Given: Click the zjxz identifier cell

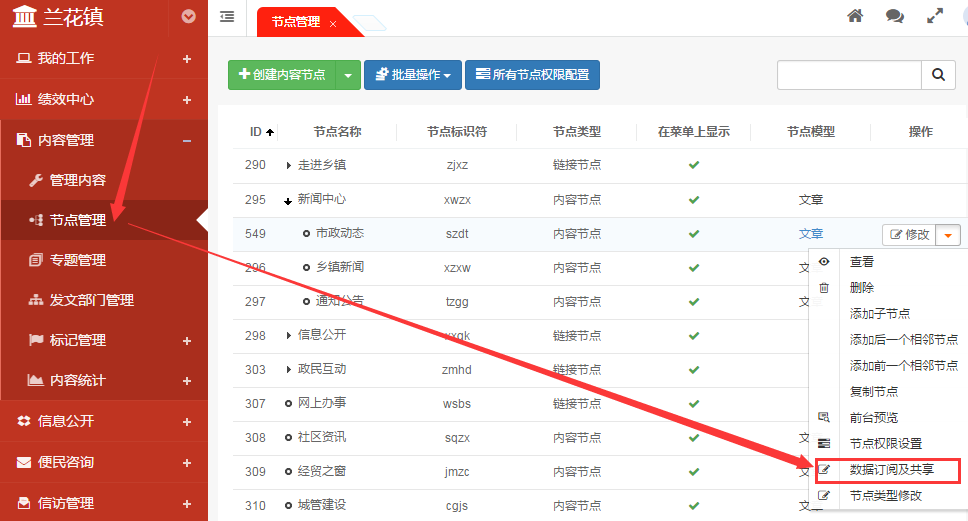Looking at the screenshot, I should click(x=457, y=165).
